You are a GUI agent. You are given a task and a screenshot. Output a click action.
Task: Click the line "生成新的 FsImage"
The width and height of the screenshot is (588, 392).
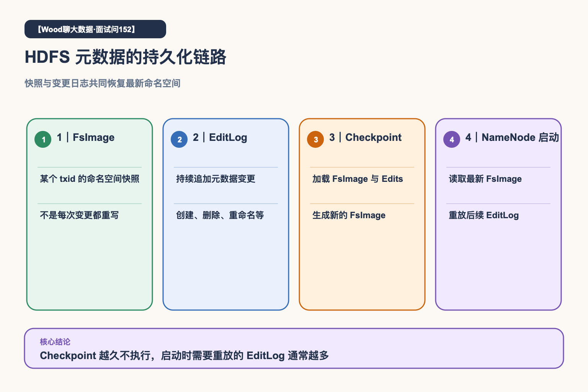click(349, 215)
